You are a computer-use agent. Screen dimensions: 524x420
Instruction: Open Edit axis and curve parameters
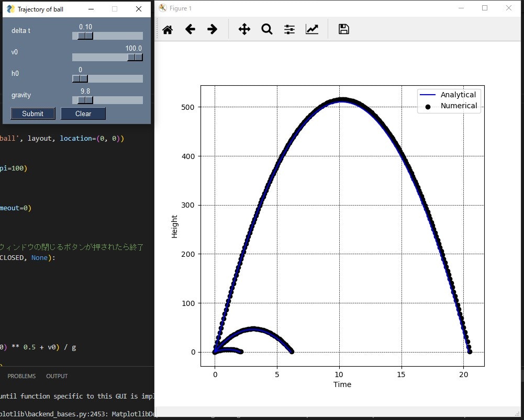click(x=312, y=29)
